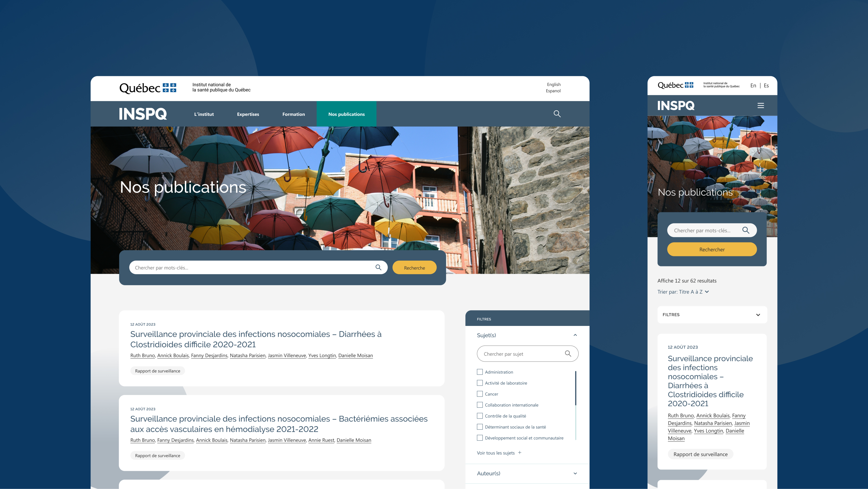The image size is (868, 489).
Task: Click the mobile Québec logo
Action: [675, 85]
